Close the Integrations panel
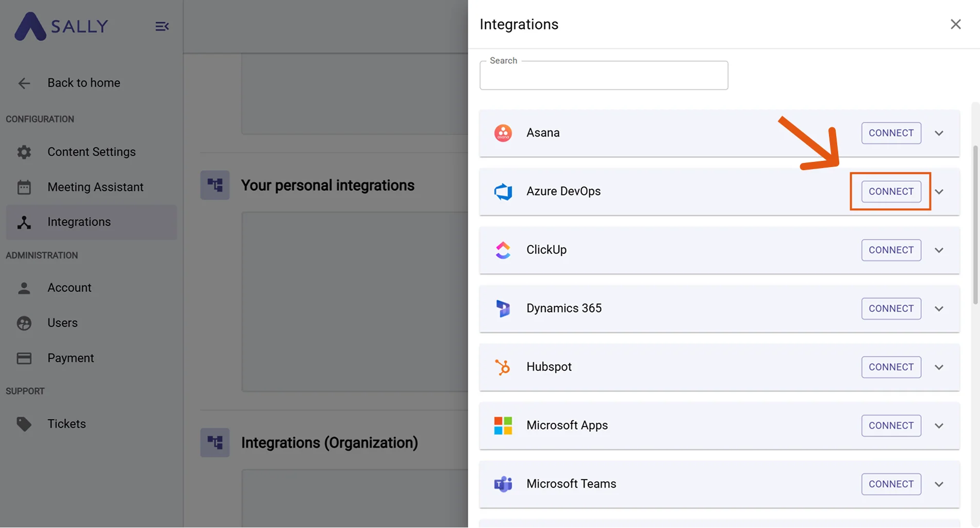Screen dimensions: 980x528 pos(956,24)
